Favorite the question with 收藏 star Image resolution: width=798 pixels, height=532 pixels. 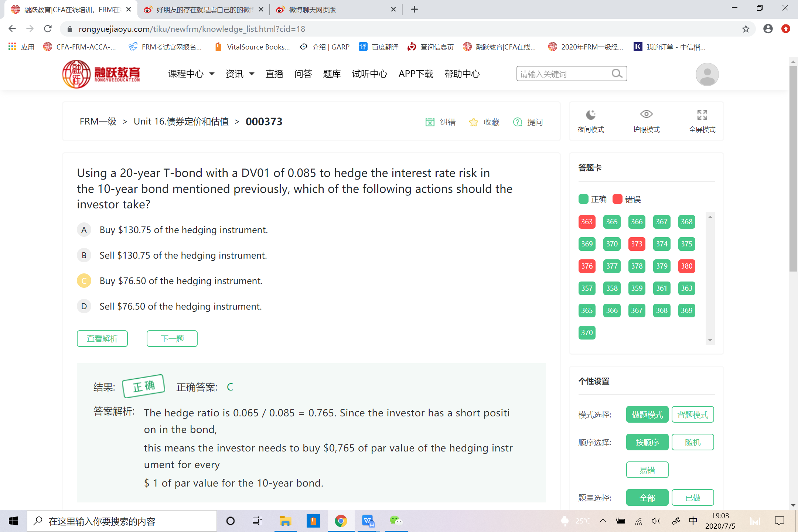click(473, 122)
